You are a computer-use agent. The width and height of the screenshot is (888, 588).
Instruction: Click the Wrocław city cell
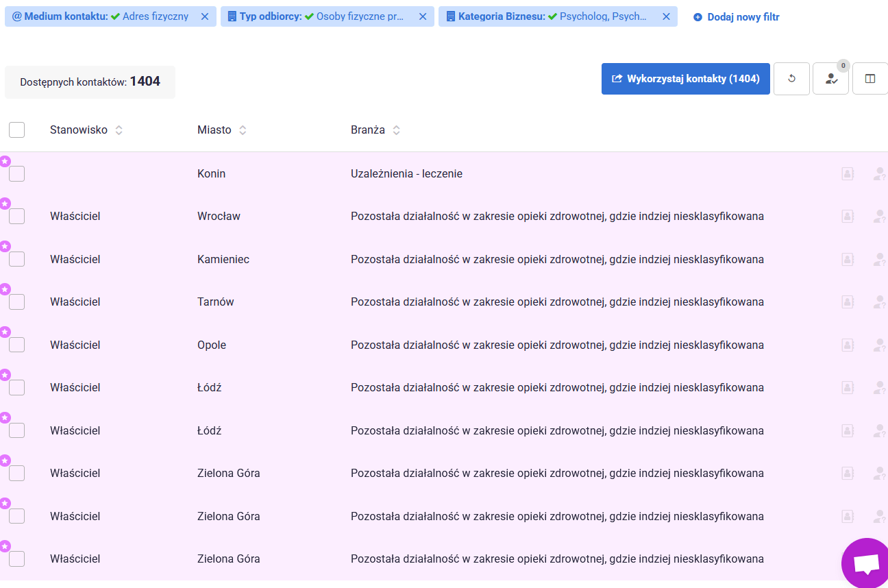219,216
